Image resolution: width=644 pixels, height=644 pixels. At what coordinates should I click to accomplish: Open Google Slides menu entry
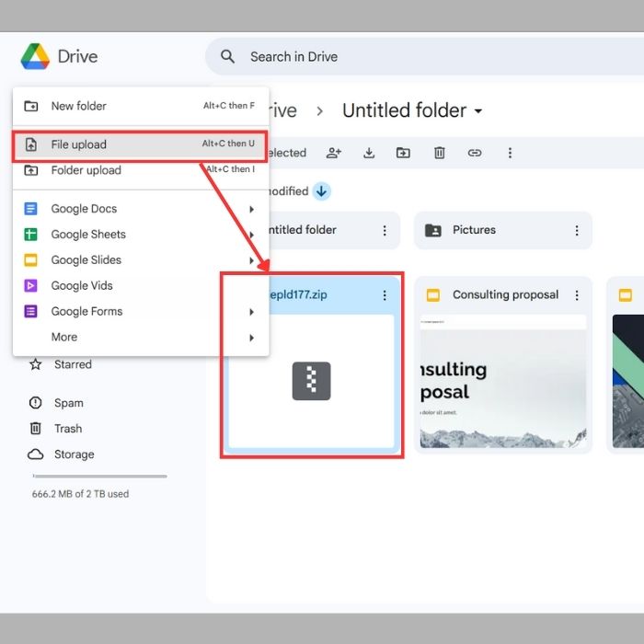tap(141, 260)
